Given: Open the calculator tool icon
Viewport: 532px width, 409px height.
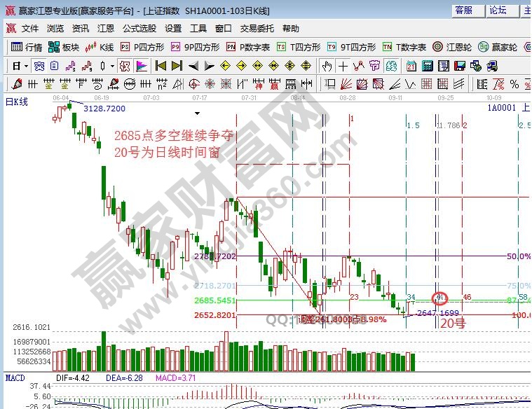Looking at the screenshot, I should pyautogui.click(x=427, y=66).
